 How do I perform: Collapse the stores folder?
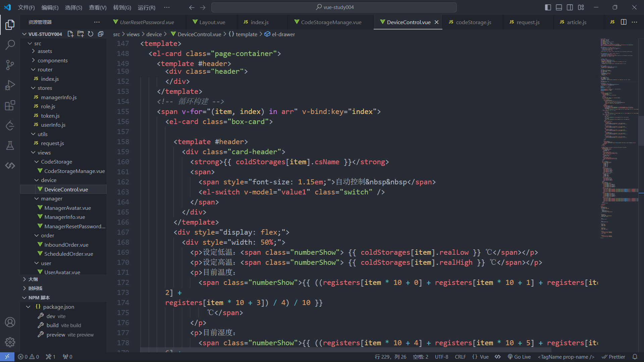45,88
